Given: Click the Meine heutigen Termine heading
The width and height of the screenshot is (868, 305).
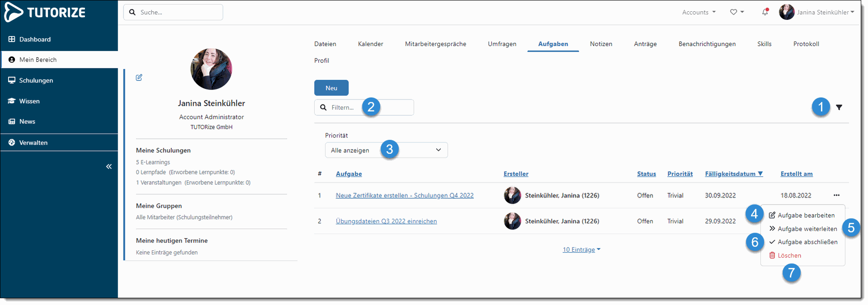Looking at the screenshot, I should tap(172, 241).
